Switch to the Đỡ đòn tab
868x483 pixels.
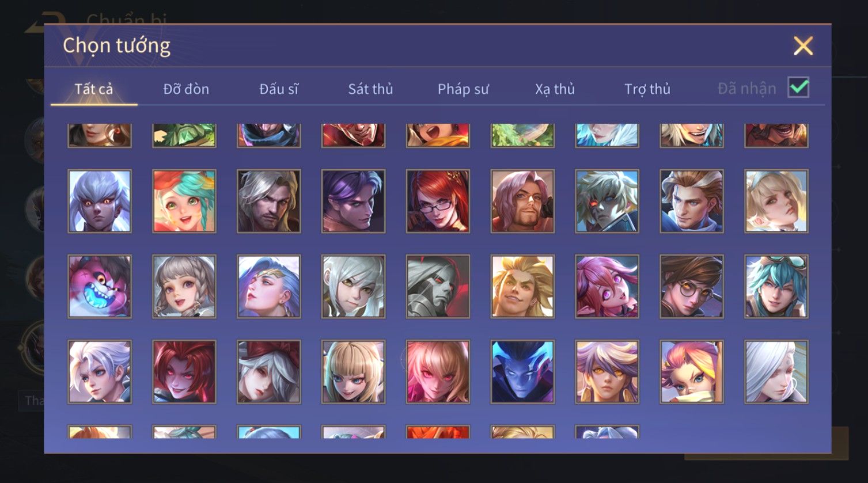click(x=186, y=89)
